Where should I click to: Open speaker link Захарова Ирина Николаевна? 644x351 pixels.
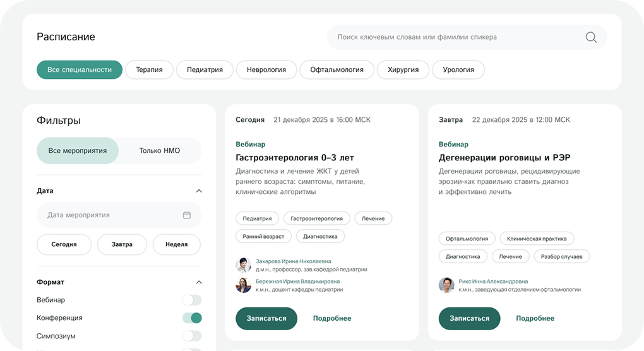click(x=293, y=261)
